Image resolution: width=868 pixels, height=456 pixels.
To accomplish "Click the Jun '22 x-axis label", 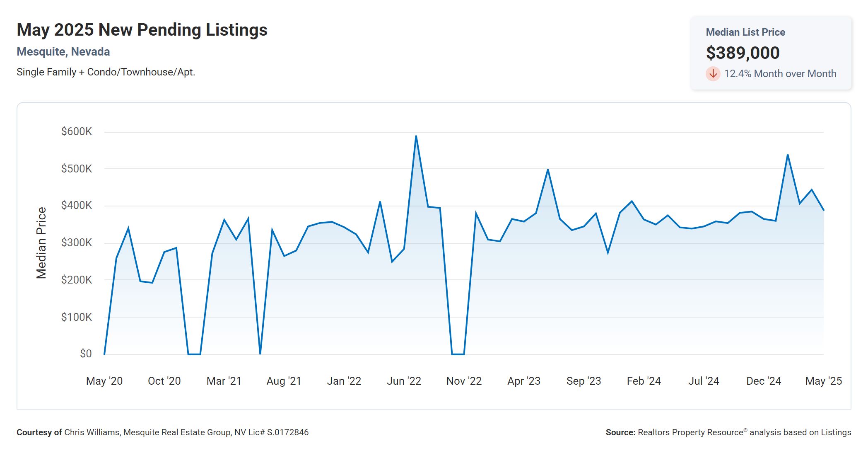I will [404, 381].
